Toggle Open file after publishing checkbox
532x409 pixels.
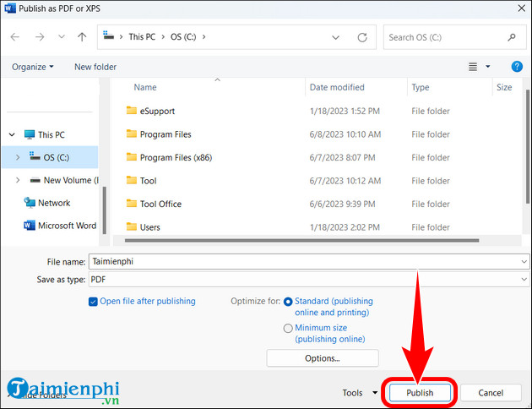[93, 302]
